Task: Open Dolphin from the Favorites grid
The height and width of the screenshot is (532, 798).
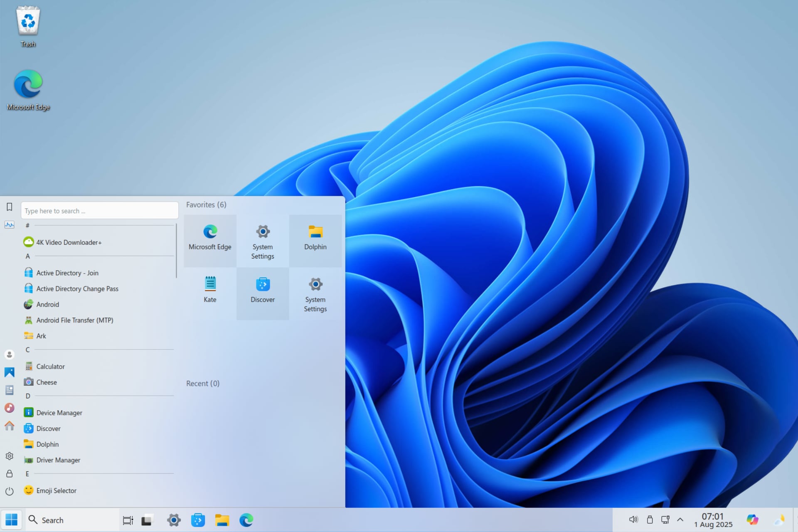Action: point(315,236)
